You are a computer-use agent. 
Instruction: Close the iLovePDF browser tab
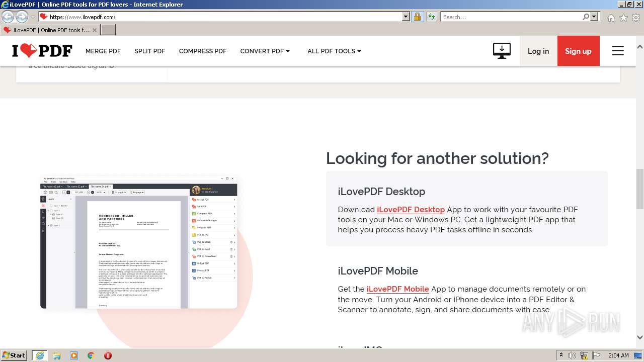pyautogui.click(x=95, y=30)
